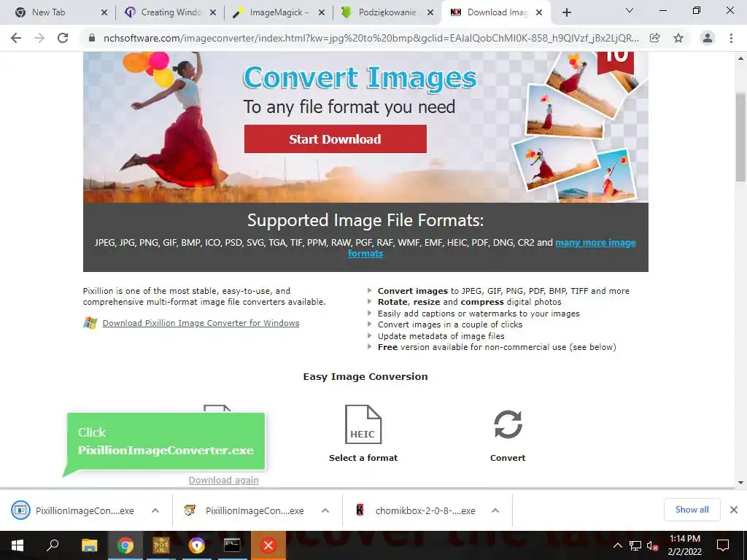Open the tab search dropdown arrow
The image size is (747, 560).
click(x=630, y=10)
